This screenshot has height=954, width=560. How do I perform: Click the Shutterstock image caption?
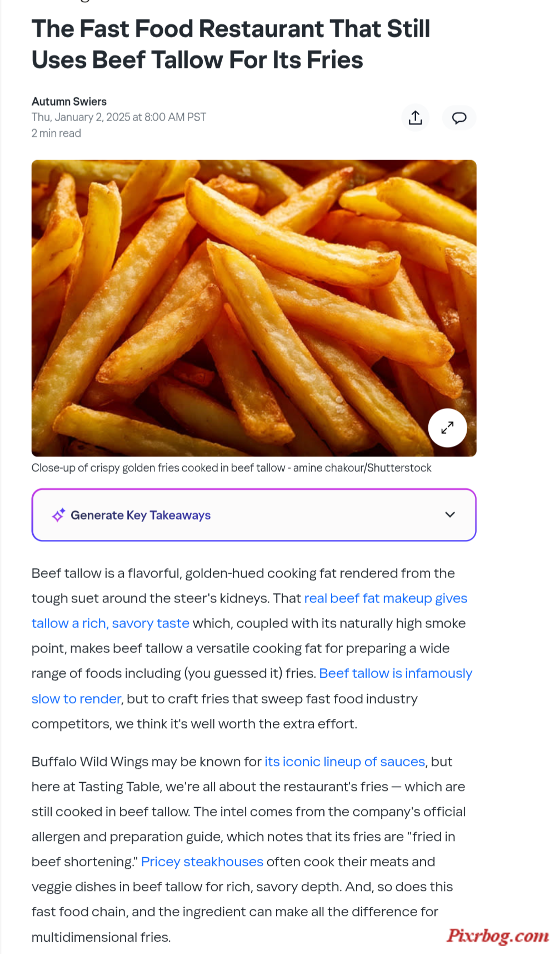(231, 468)
